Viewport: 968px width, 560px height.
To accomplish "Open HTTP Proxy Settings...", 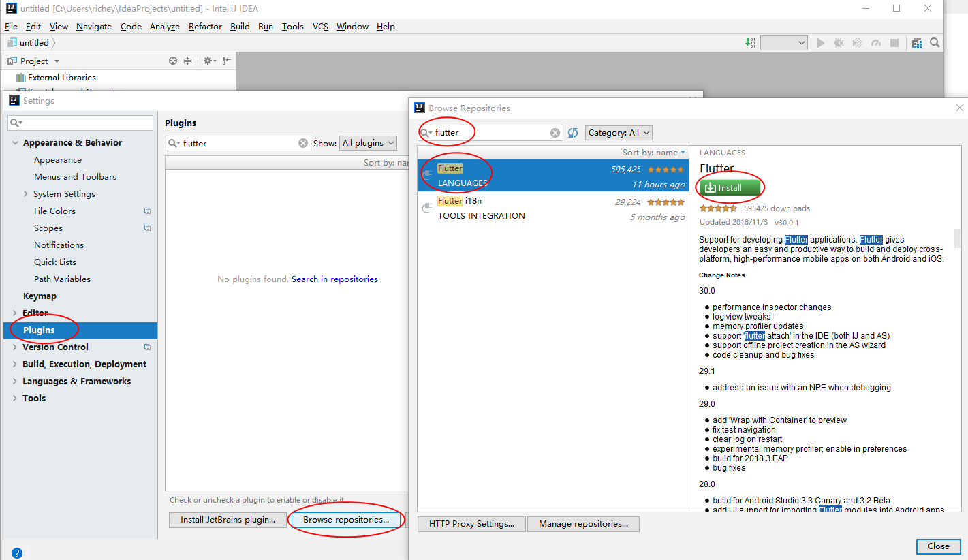I will tap(471, 524).
